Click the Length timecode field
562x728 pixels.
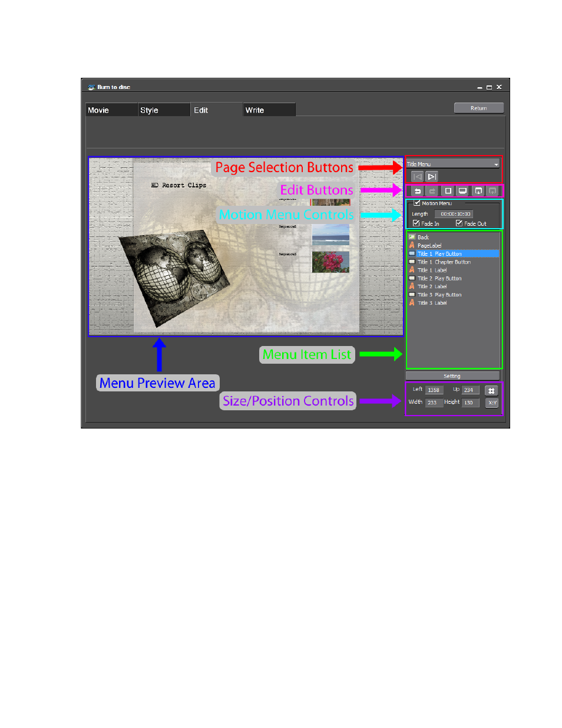click(x=455, y=214)
